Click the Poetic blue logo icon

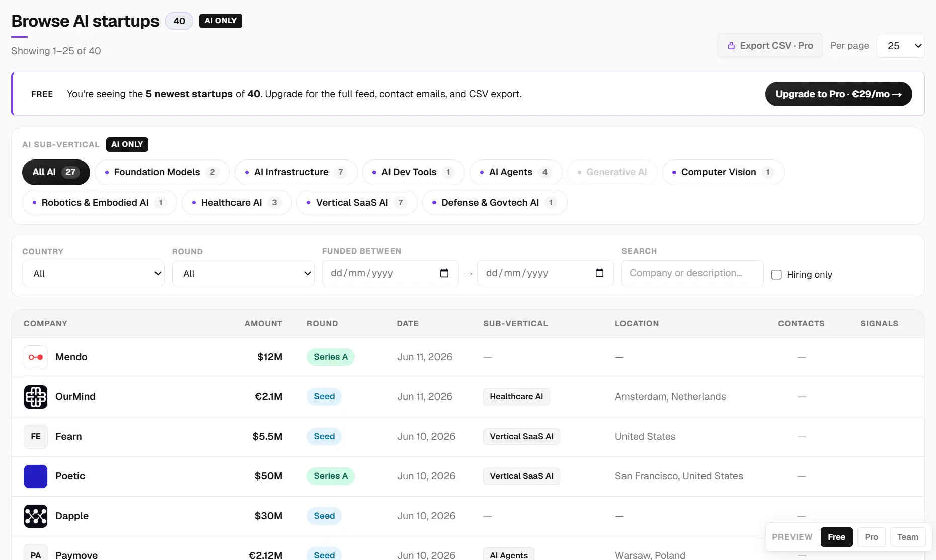coord(36,476)
